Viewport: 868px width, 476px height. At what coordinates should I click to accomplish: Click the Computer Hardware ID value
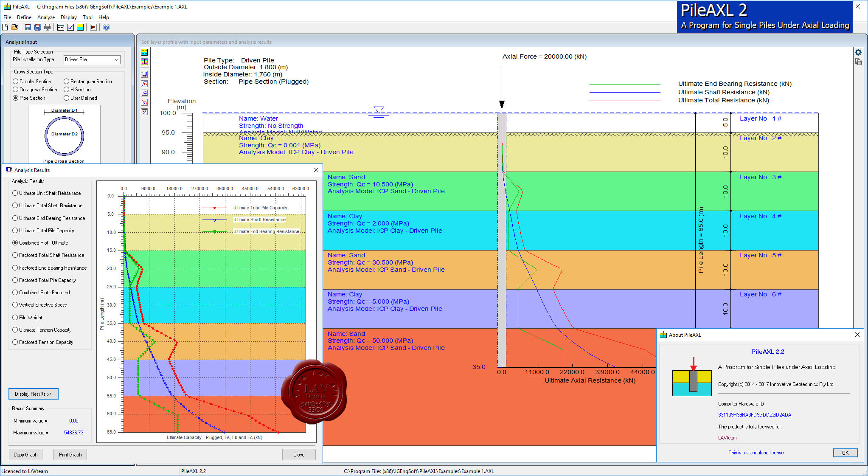(755, 415)
